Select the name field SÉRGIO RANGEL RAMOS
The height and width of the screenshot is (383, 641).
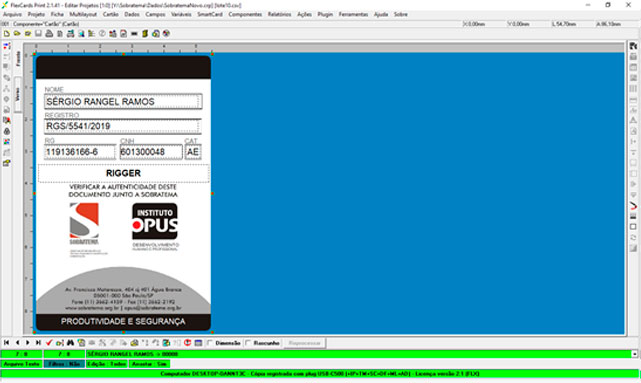tap(123, 101)
